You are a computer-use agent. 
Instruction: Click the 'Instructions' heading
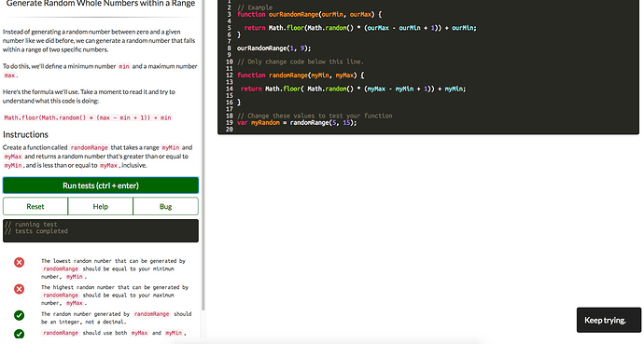[25, 134]
